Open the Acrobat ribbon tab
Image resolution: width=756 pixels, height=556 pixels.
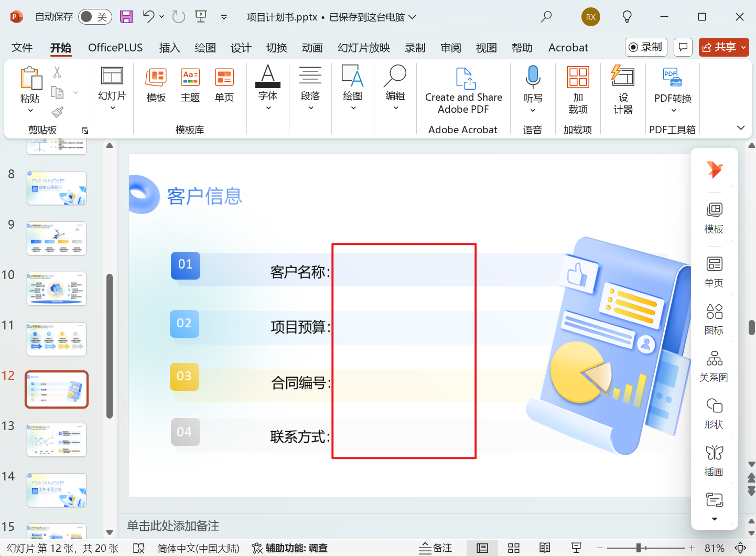(x=568, y=47)
